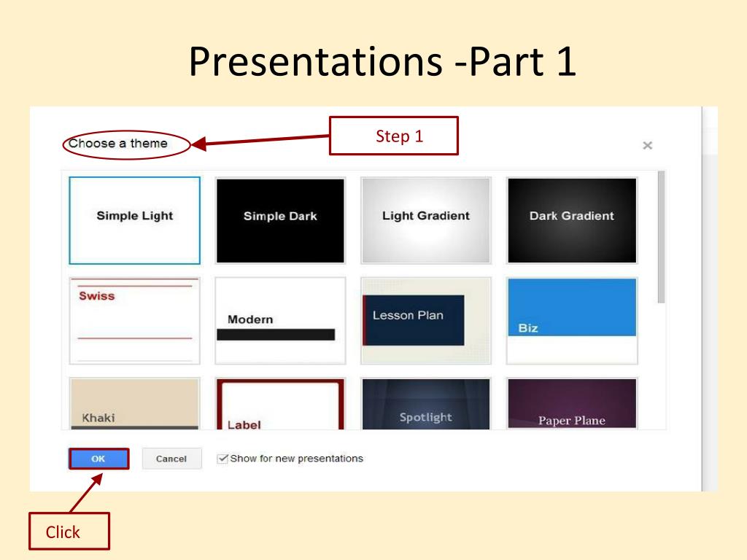
Task: Click the theme list vertical scrollbar
Action: click(x=661, y=237)
